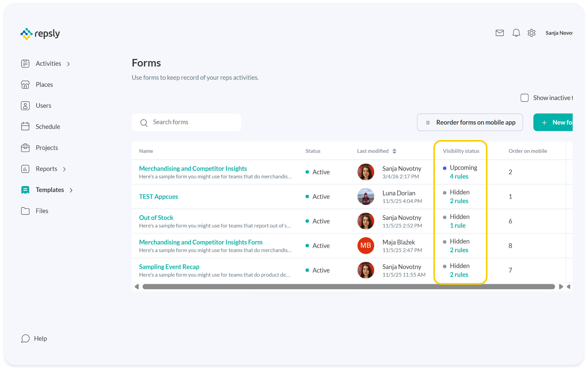588x371 pixels.
Task: Select Templates in the sidebar
Action: [x=50, y=190]
